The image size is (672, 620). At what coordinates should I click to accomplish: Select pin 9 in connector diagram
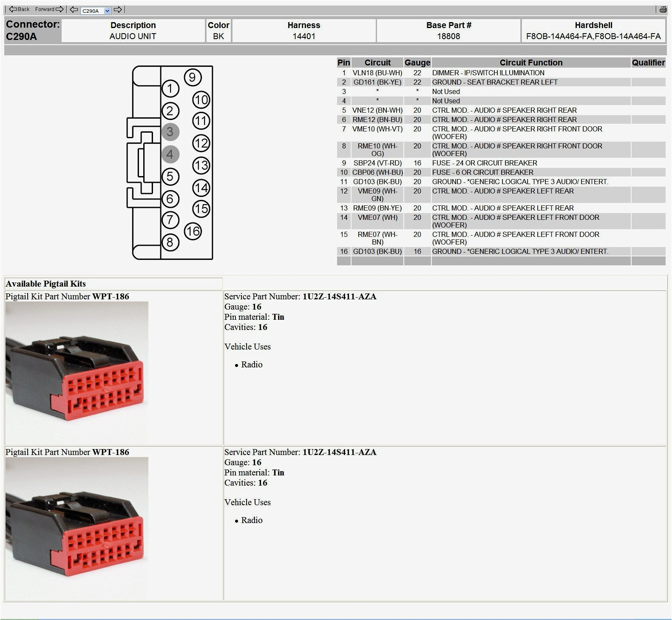tap(193, 77)
